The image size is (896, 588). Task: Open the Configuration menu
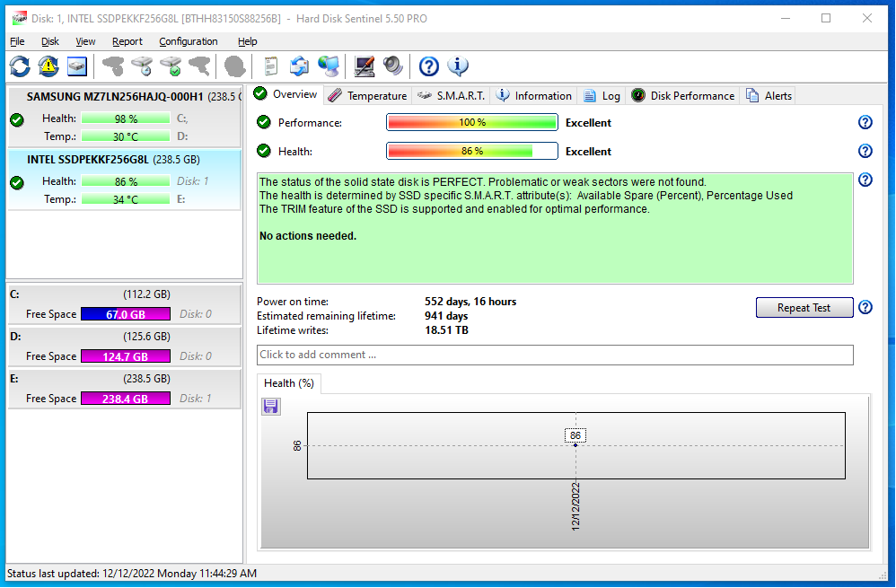click(188, 41)
